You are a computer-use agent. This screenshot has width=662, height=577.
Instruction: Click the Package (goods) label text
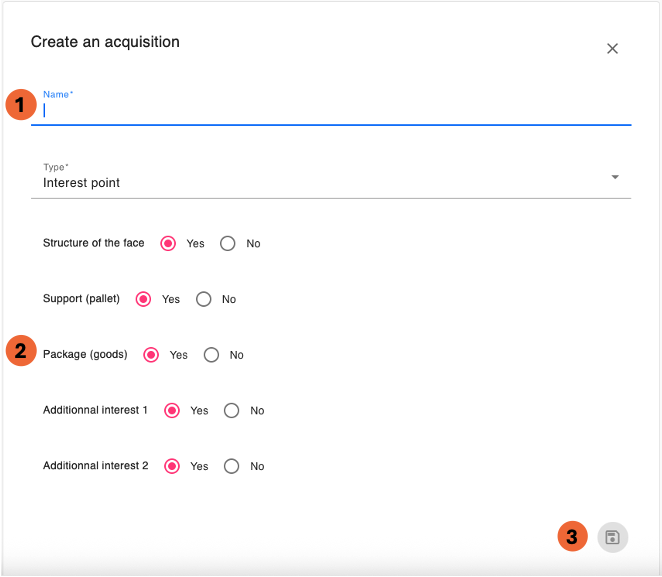(x=85, y=354)
